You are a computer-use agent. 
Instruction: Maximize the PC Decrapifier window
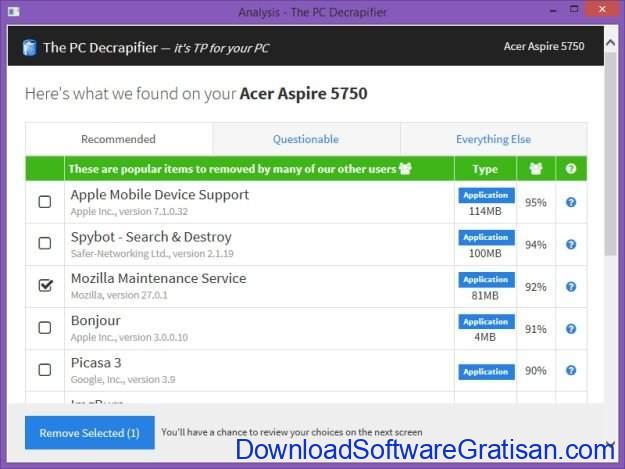tap(574, 9)
